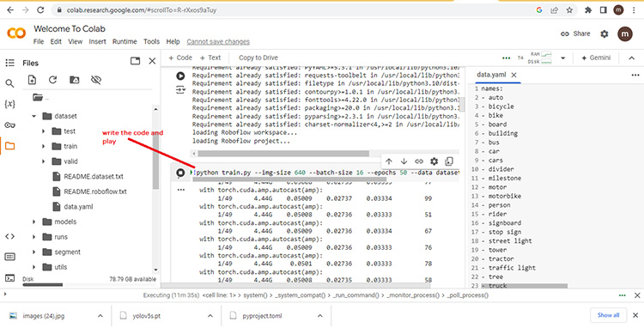Open the variables inspector
644x328 pixels.
coord(9,104)
